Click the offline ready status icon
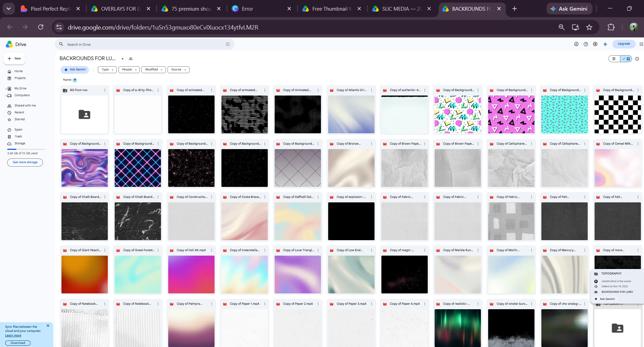 576,44
